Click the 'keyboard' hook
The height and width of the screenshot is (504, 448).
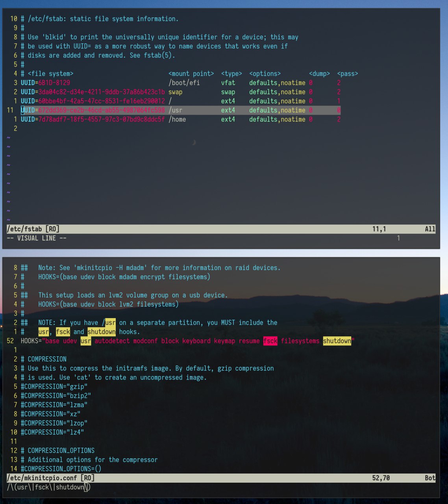(x=196, y=341)
